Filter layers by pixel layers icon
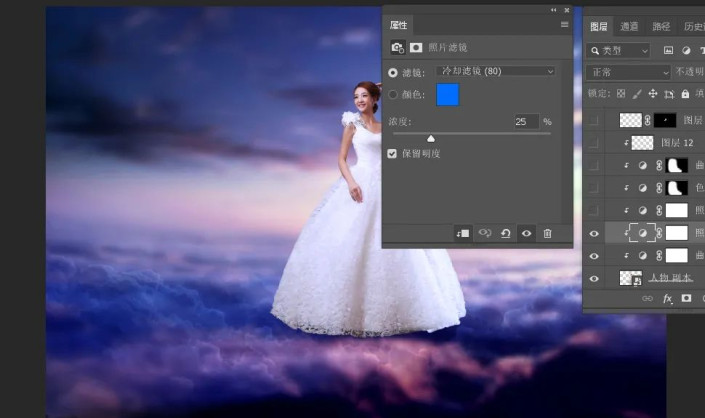 coord(669,50)
